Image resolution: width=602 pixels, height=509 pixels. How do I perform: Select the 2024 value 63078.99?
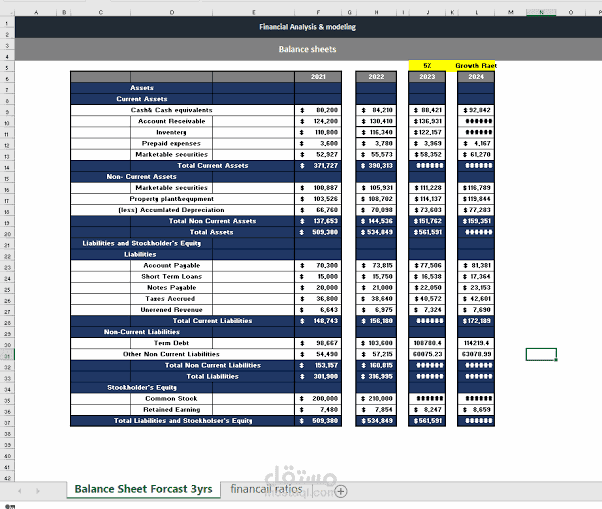(x=476, y=354)
